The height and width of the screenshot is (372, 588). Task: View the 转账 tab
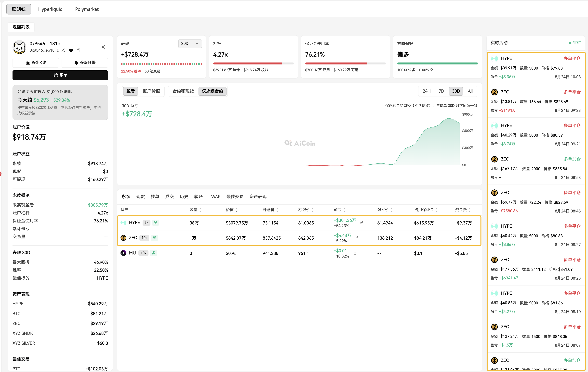(199, 197)
